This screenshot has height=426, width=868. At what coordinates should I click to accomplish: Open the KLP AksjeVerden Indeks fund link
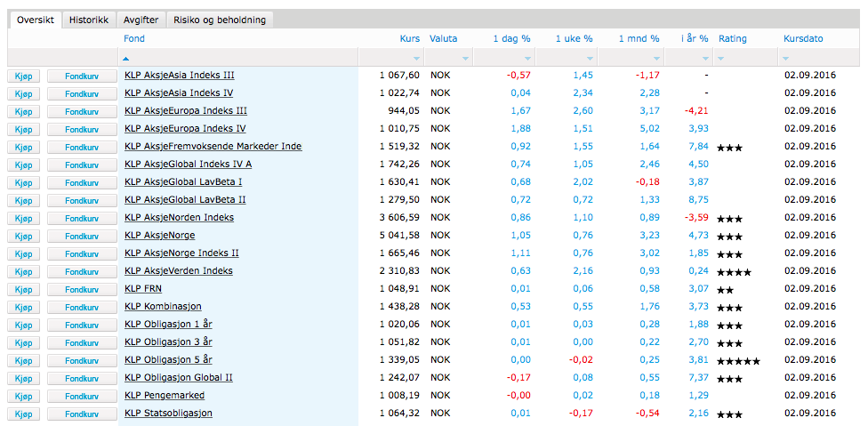pos(179,270)
